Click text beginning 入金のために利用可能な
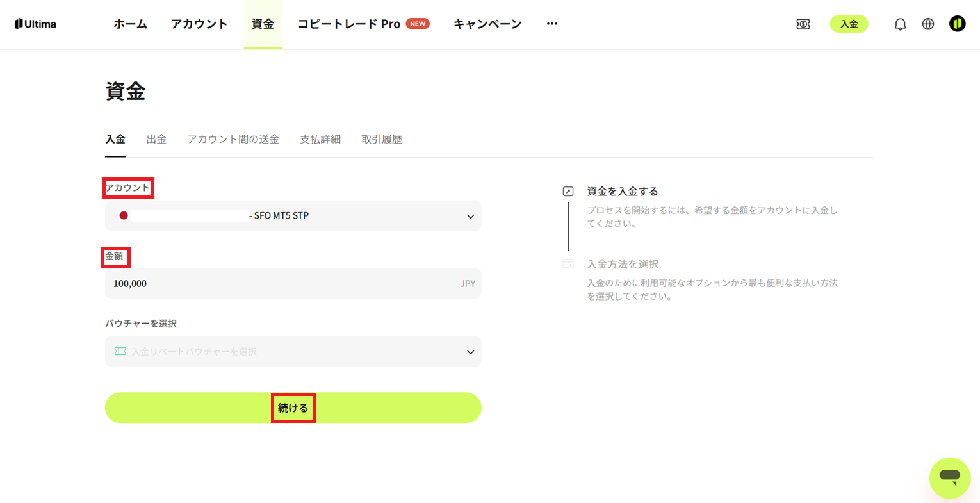 [712, 290]
